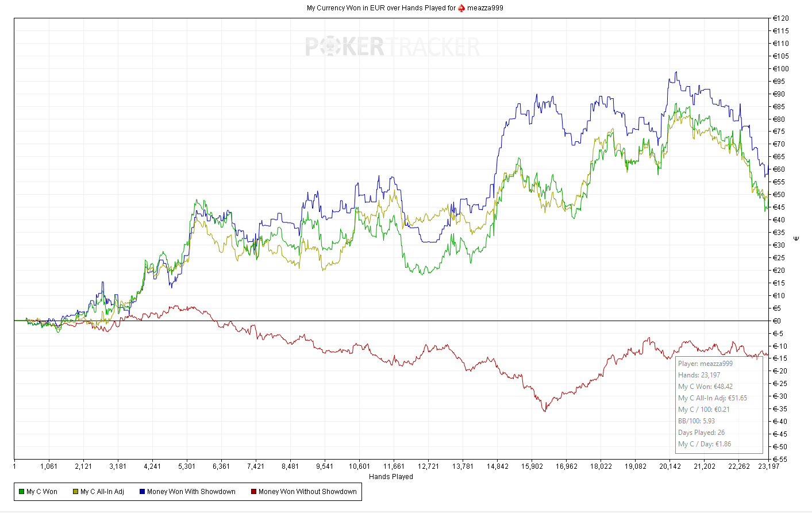Click the '€120' y-axis tick label
The width and height of the screenshot is (812, 513).
(781, 18)
